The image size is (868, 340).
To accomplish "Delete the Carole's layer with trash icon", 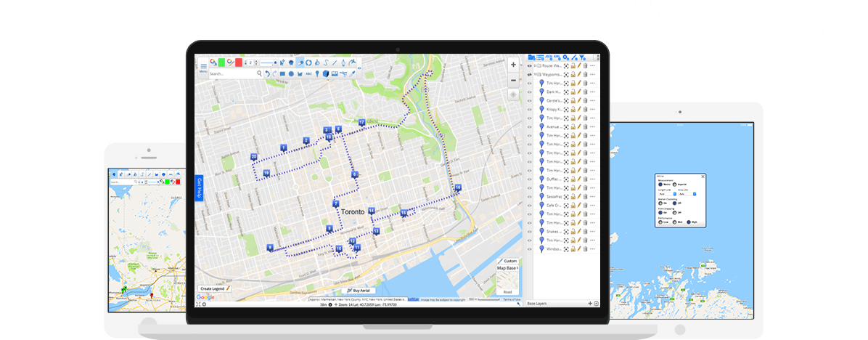I will [585, 101].
